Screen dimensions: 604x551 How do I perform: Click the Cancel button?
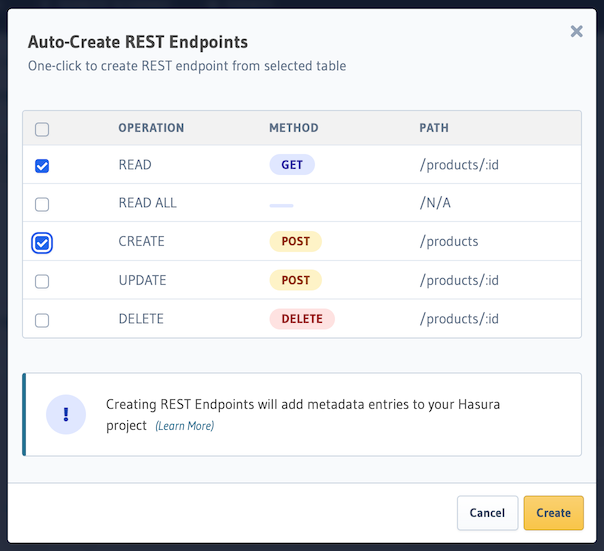(x=487, y=513)
